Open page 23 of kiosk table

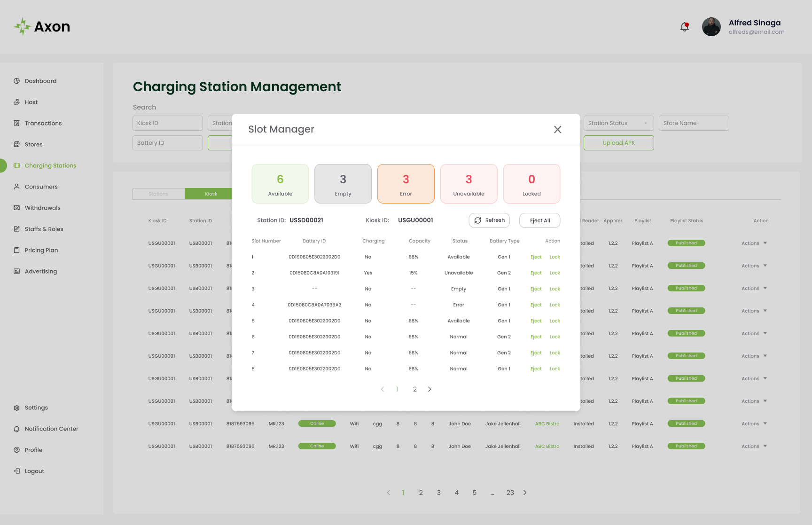(510, 493)
